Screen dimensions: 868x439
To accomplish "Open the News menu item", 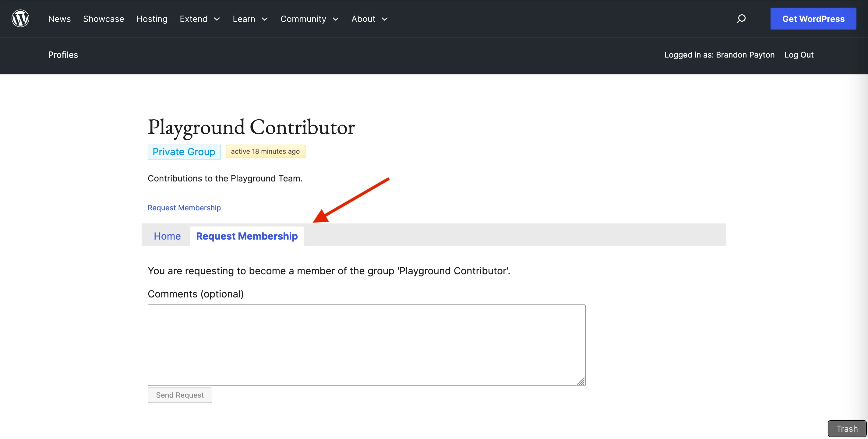I will 59,19.
